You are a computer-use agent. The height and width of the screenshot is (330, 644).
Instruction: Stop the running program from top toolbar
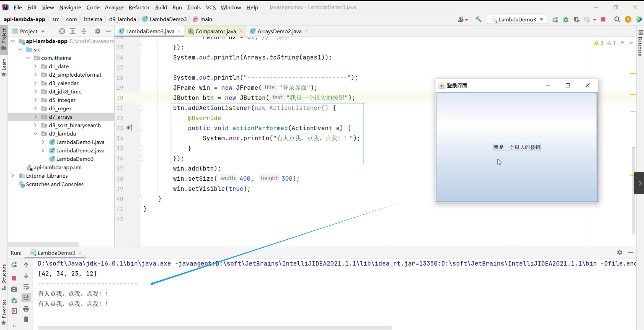pos(603,19)
